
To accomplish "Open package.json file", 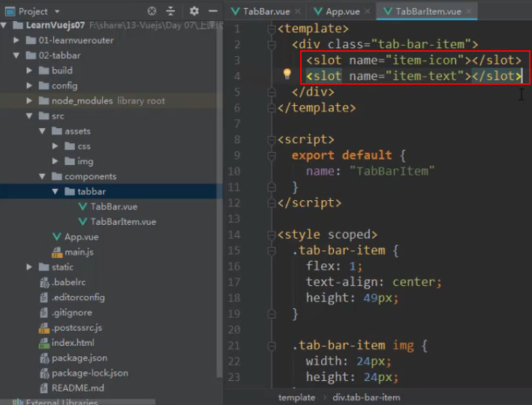I will pos(80,358).
